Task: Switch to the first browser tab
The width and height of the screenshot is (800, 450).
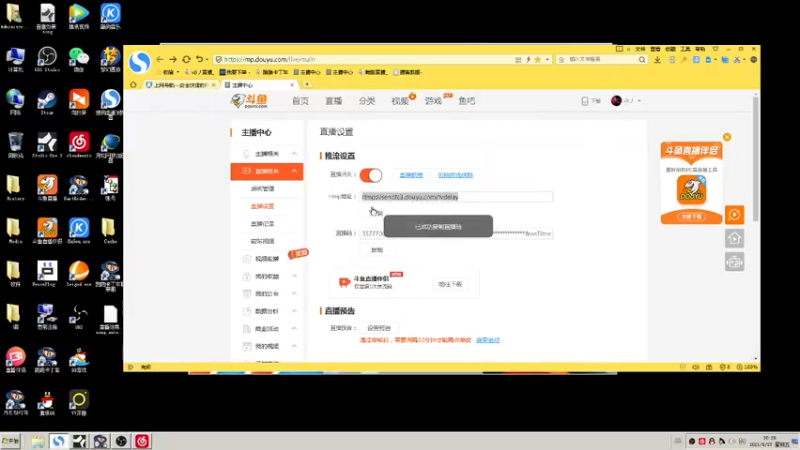Action: click(x=181, y=85)
